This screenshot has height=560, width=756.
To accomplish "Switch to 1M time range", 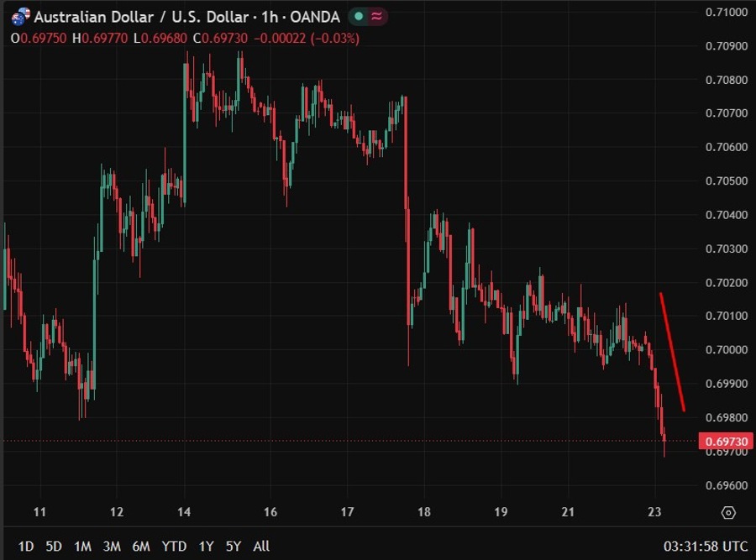I will 82,546.
